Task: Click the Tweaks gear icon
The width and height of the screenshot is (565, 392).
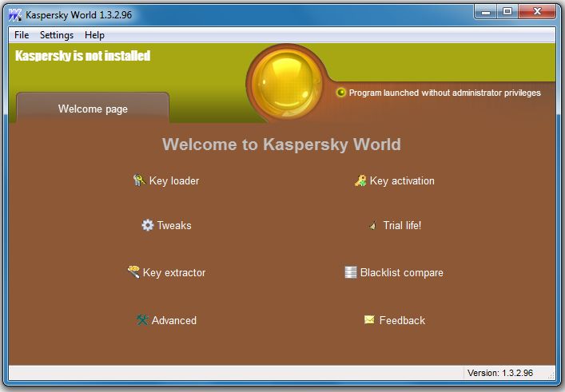Action: pos(147,225)
